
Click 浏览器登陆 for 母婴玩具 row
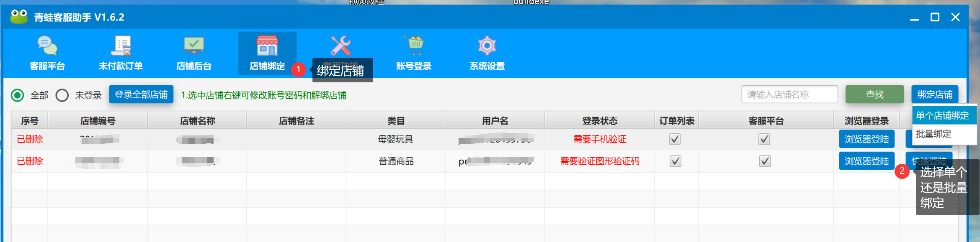(867, 139)
